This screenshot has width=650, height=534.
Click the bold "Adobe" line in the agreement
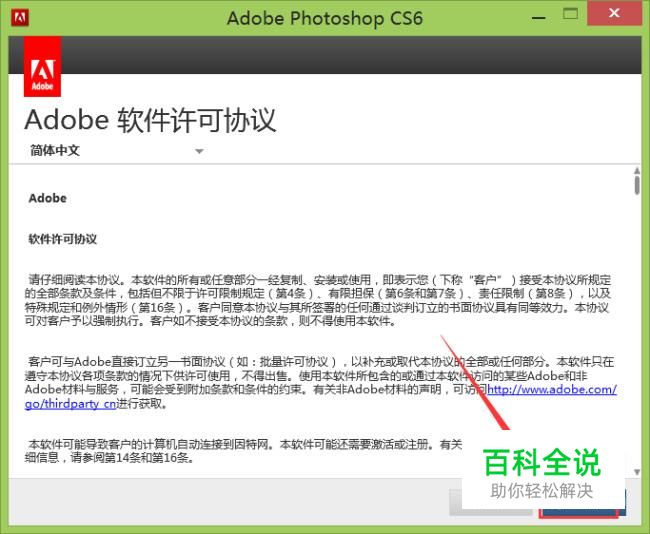pos(48,198)
